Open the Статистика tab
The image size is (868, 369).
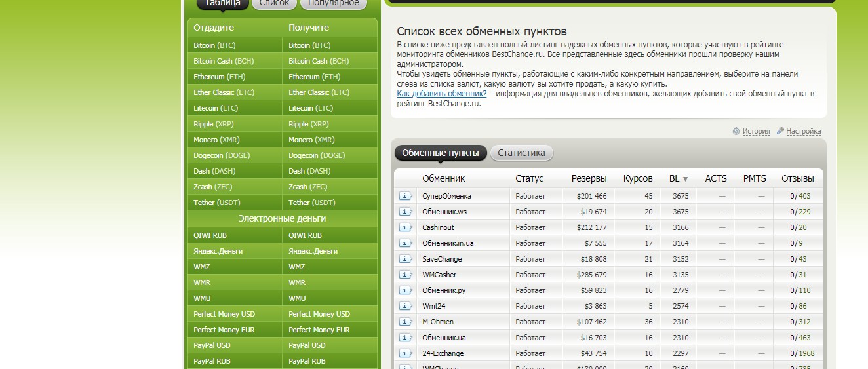[522, 153]
